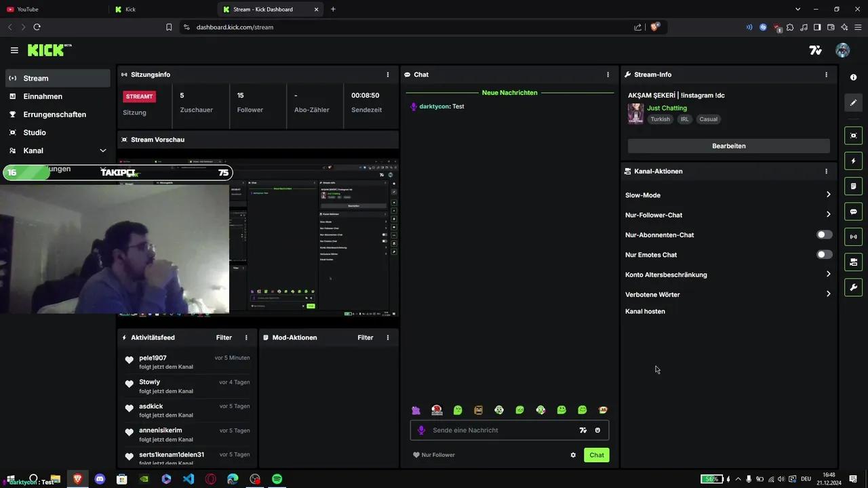
Task: Open the info icon in the right sidebar
Action: (853, 77)
